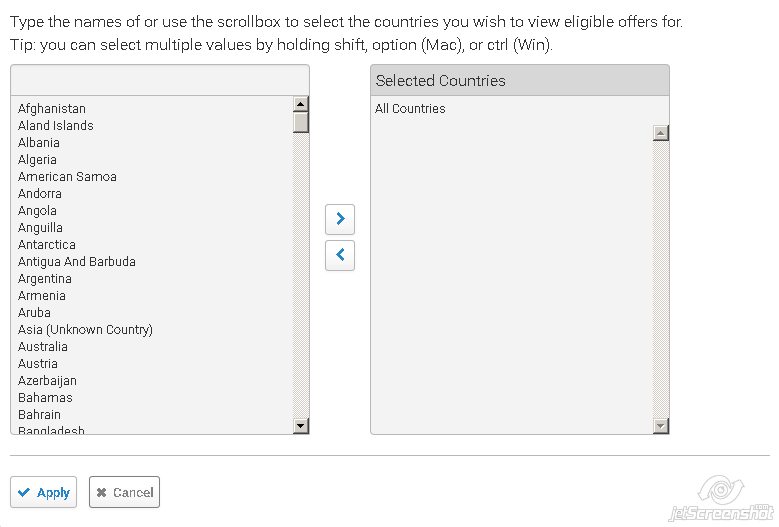Select All Countries in Selected Countries

[x=410, y=109]
